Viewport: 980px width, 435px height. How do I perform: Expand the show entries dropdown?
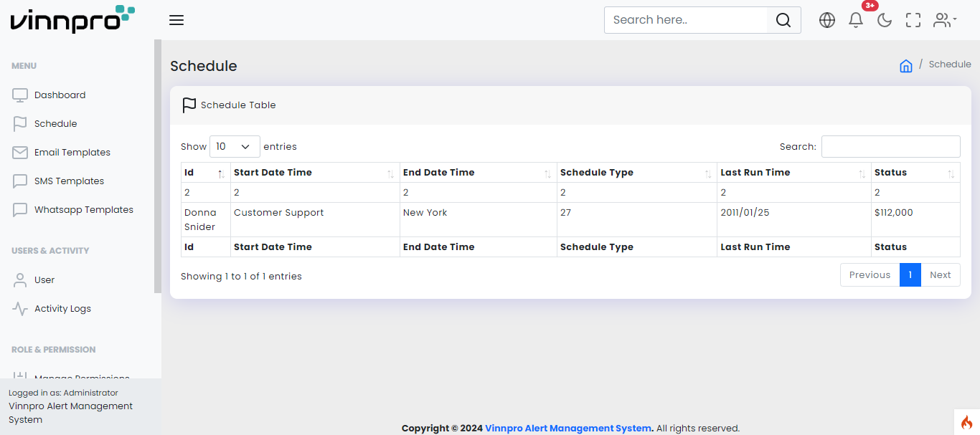(235, 146)
